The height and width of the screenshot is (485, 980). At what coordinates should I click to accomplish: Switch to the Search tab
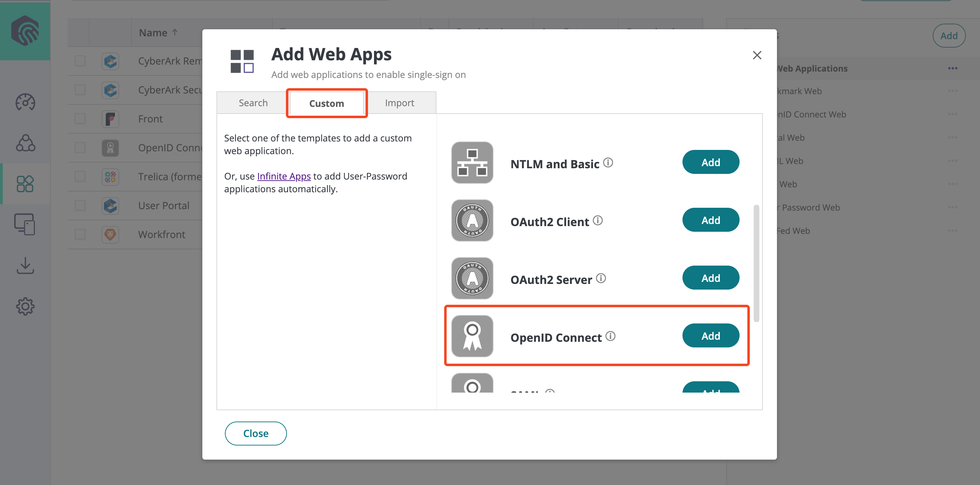pyautogui.click(x=253, y=103)
